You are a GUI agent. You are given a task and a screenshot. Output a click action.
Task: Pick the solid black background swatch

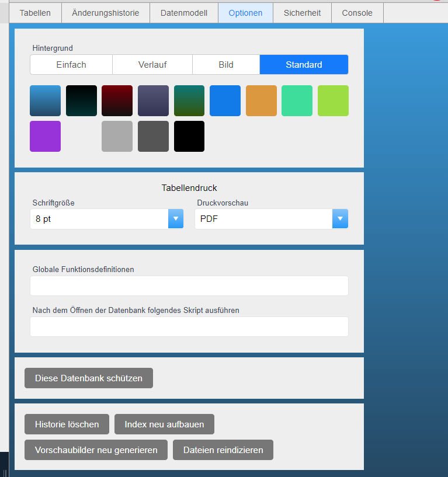pyautogui.click(x=189, y=136)
